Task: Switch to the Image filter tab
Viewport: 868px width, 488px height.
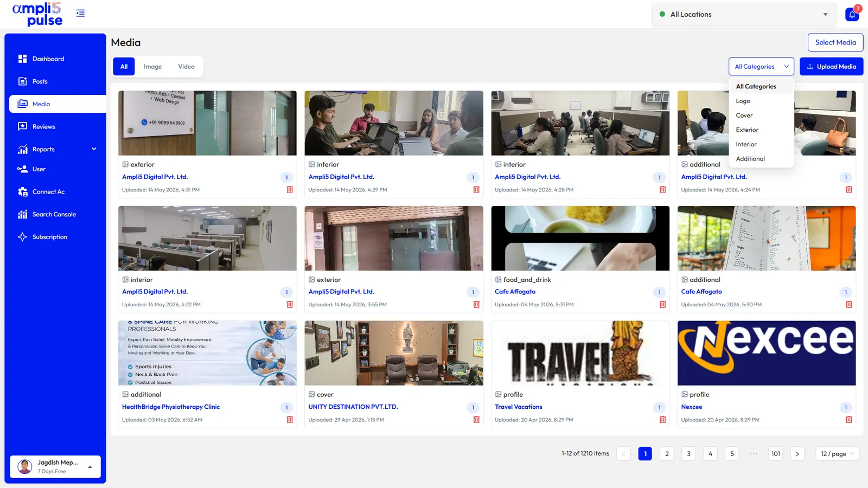Action: (x=152, y=67)
